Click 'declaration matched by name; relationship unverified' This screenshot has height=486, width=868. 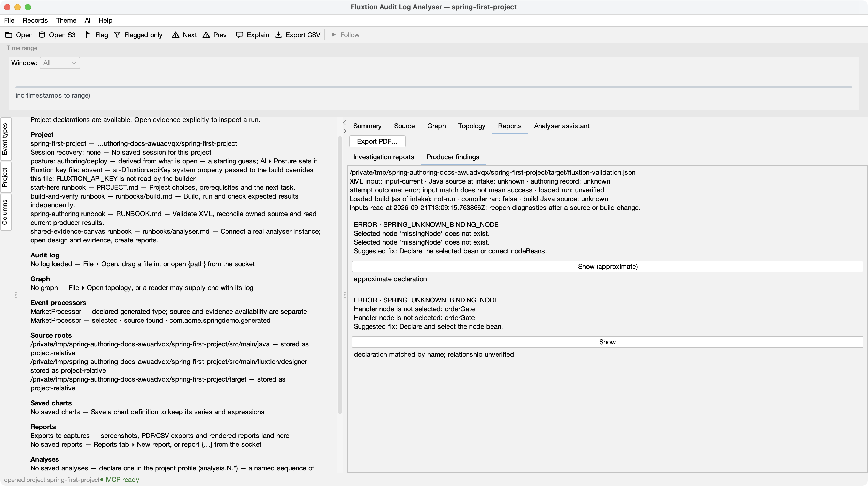433,354
